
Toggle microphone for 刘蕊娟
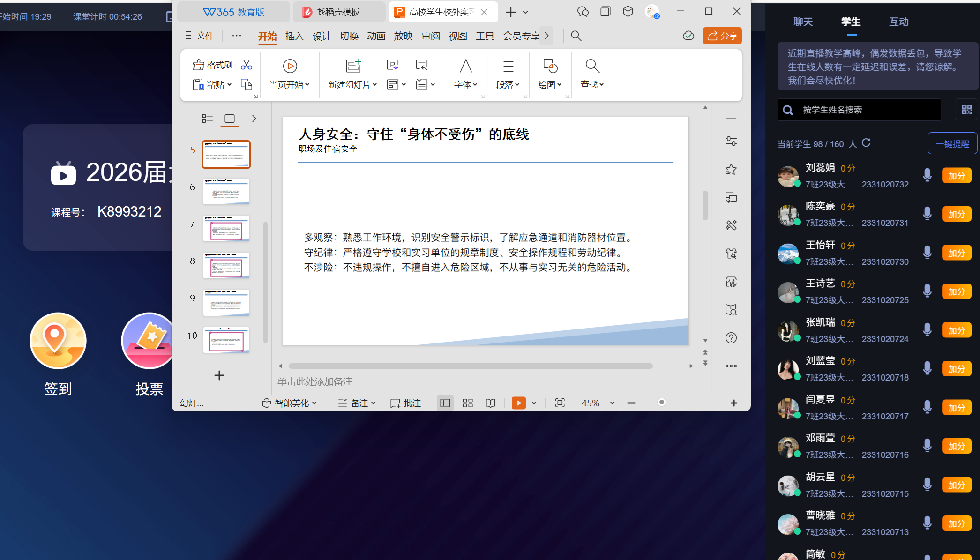(927, 175)
